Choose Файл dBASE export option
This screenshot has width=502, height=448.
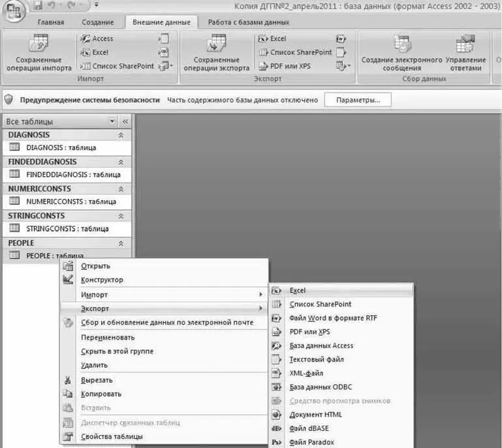[341, 428]
